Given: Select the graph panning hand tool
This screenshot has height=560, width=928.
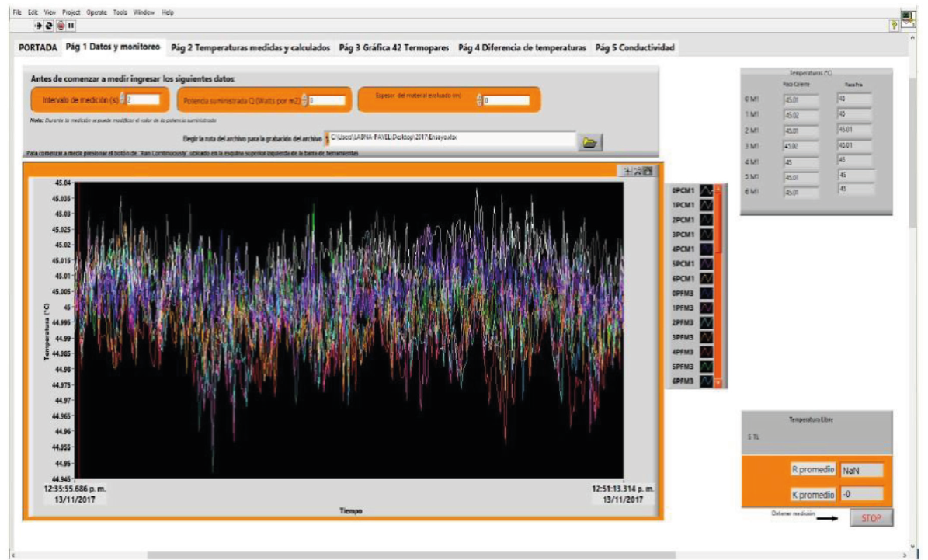Looking at the screenshot, I should [x=648, y=171].
